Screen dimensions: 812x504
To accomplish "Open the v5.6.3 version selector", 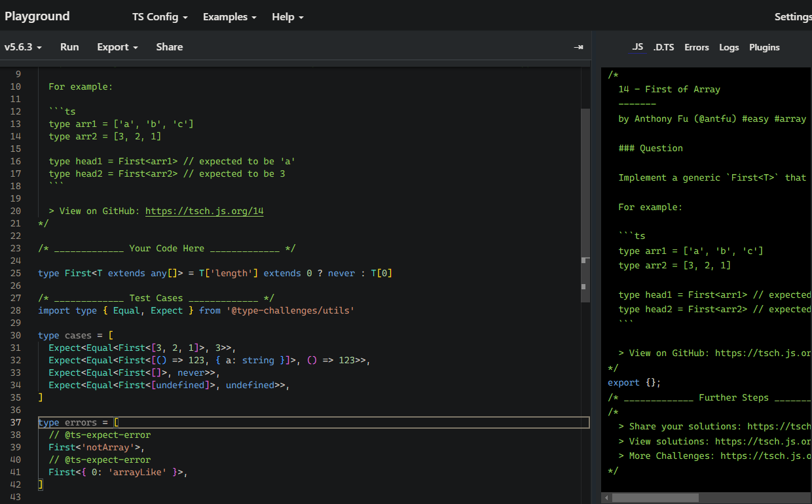I will click(x=23, y=47).
